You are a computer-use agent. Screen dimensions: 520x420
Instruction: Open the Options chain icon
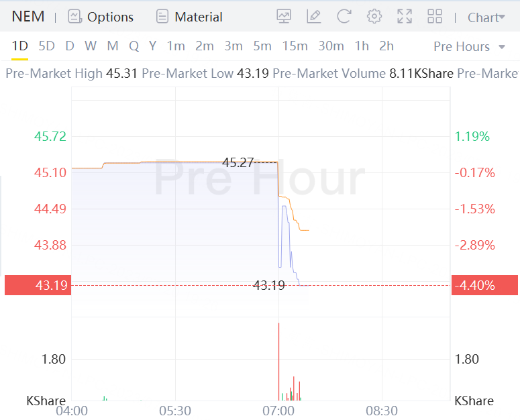pyautogui.click(x=74, y=17)
